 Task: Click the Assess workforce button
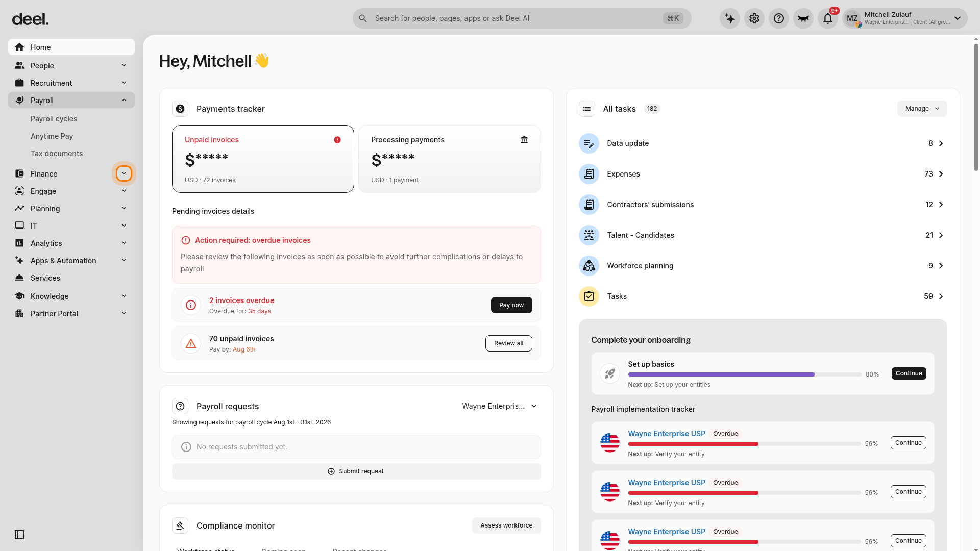coord(506,525)
